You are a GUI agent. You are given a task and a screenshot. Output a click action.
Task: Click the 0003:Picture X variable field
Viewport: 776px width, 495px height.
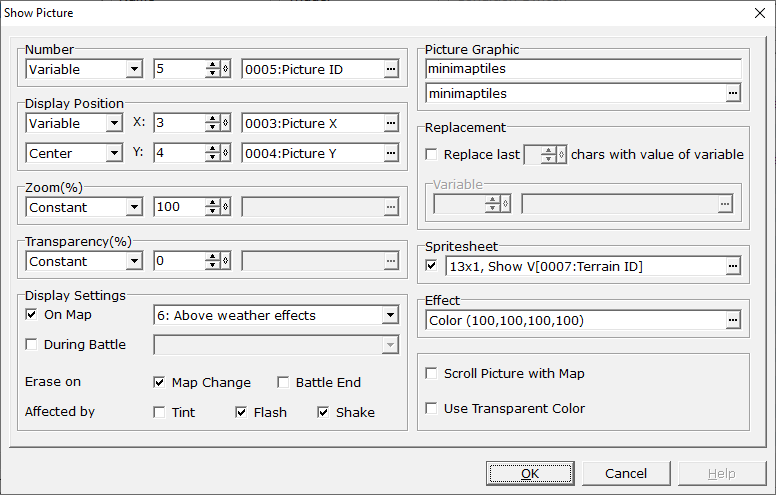(313, 123)
